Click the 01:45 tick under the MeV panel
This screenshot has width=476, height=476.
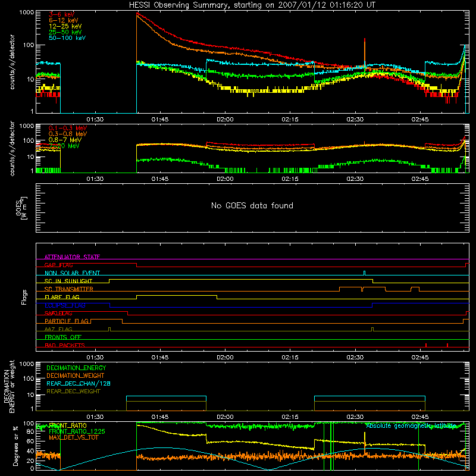pyautogui.click(x=160, y=179)
